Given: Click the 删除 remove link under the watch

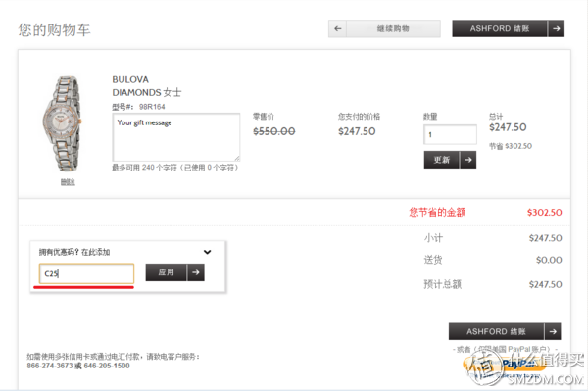Looking at the screenshot, I should pos(68,182).
